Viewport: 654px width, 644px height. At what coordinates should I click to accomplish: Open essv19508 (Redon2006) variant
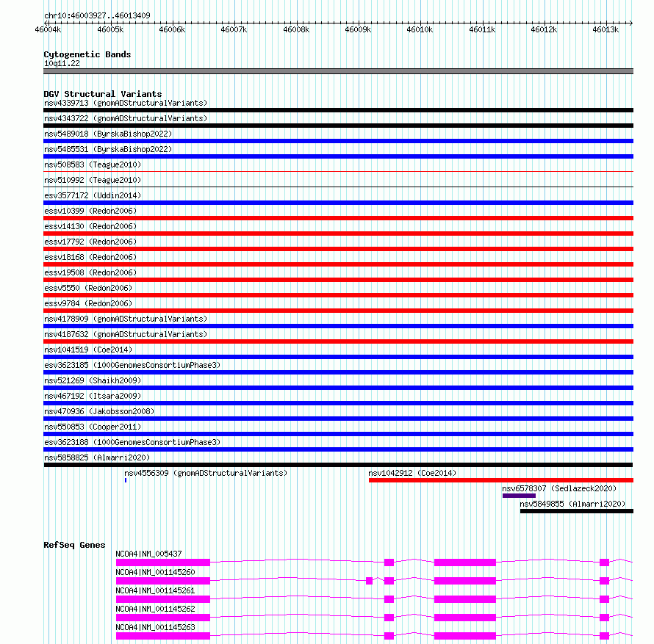tap(90, 272)
